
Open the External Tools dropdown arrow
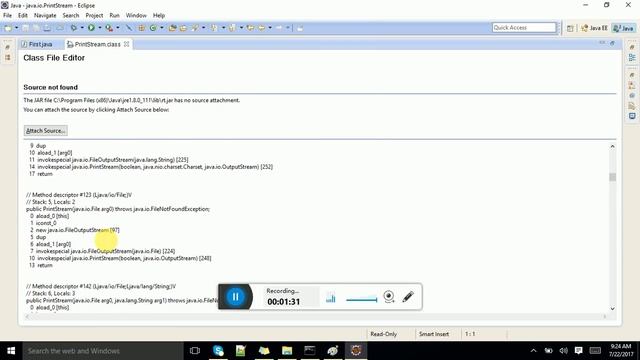click(x=118, y=28)
